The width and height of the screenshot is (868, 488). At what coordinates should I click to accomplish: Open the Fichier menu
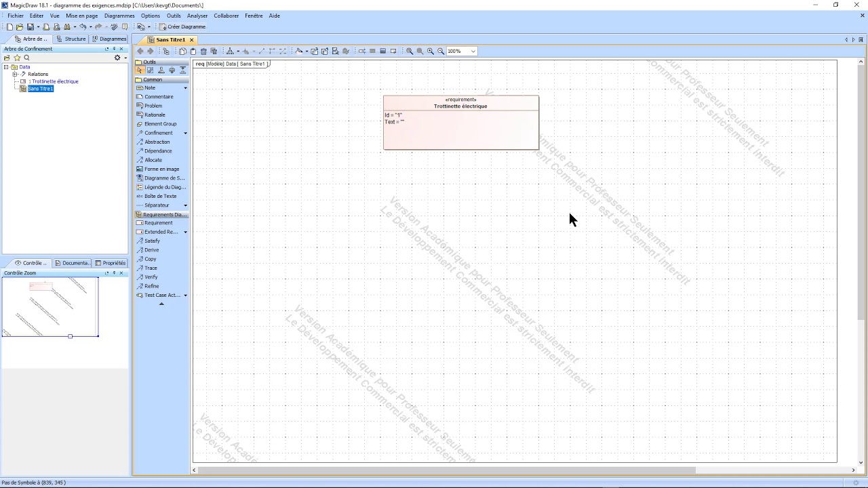[x=16, y=16]
